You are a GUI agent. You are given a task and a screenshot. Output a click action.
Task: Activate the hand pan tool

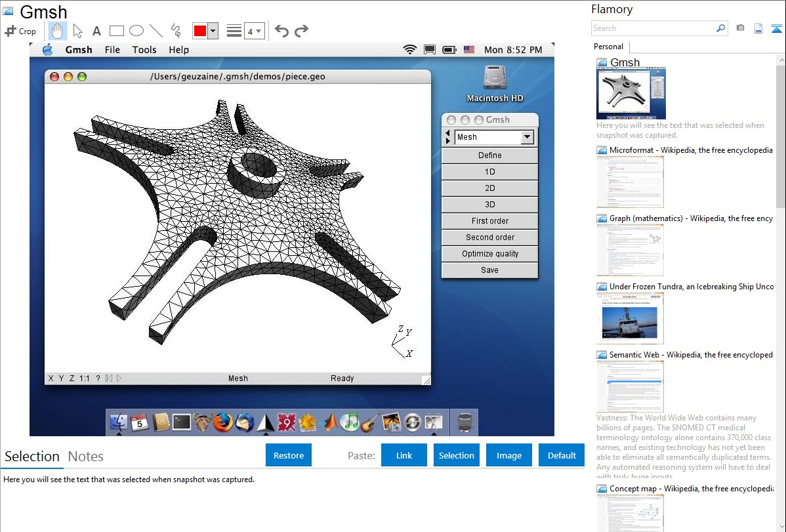[58, 31]
